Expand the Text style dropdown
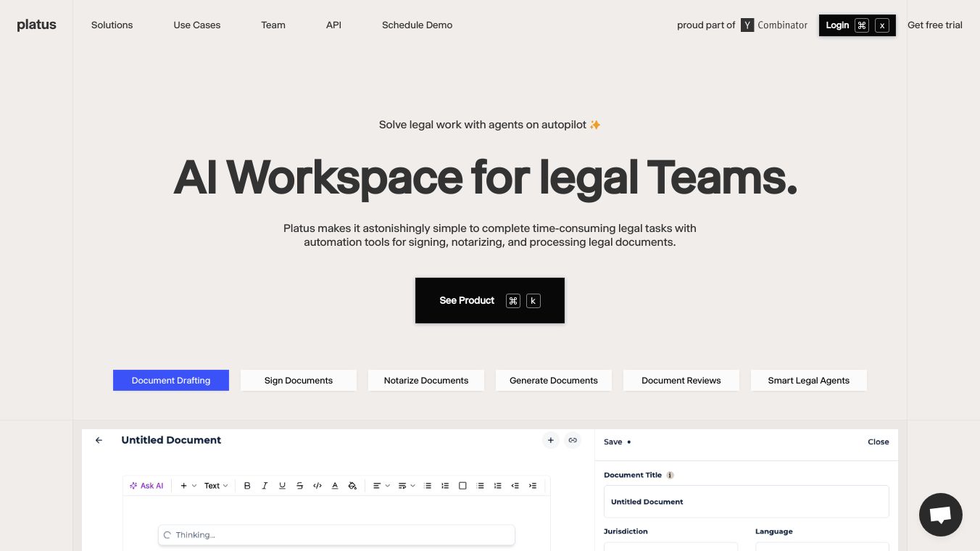The image size is (980, 551). [216, 486]
